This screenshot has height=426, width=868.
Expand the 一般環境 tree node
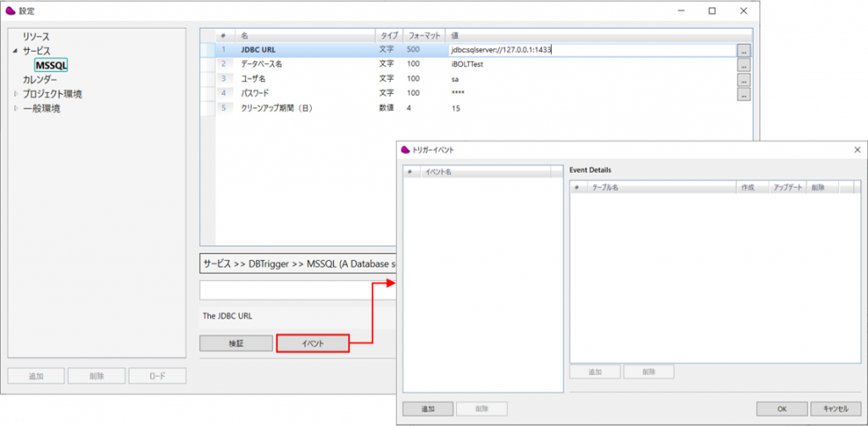point(14,108)
